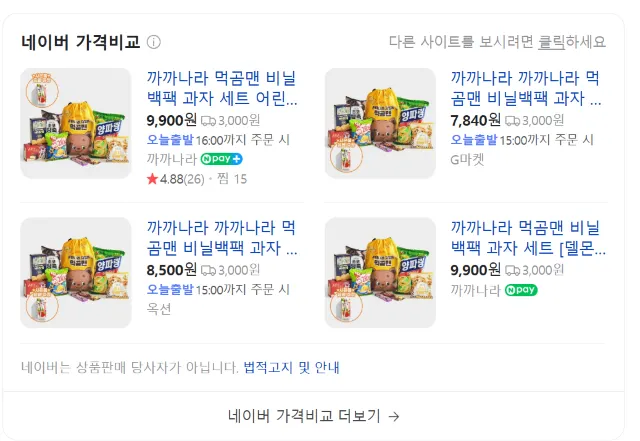The image size is (640, 441).
Task: Click the info icon beside 네이버 가격비교
Action: point(154,42)
